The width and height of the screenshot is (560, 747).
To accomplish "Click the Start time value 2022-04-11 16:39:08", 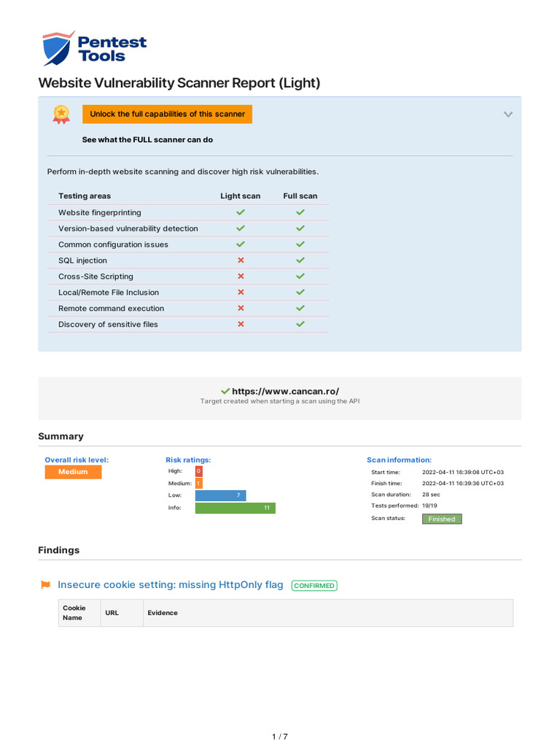I will (x=463, y=472).
